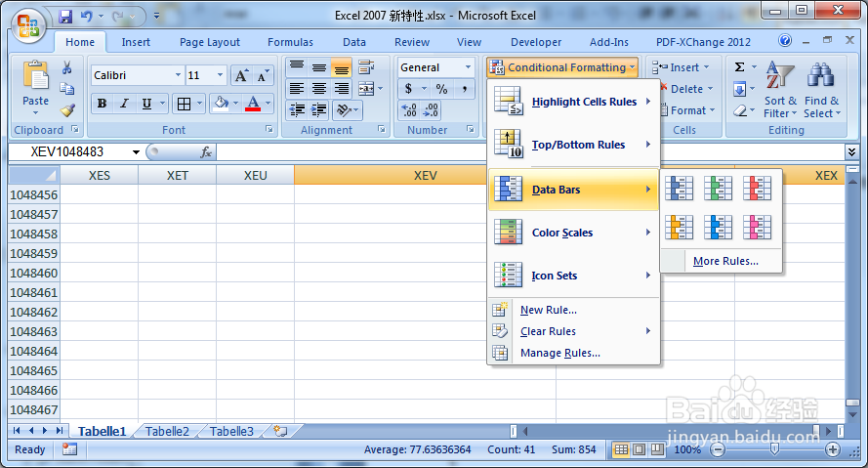
Task: Select Top/Bottom Rules entry
Action: [573, 146]
